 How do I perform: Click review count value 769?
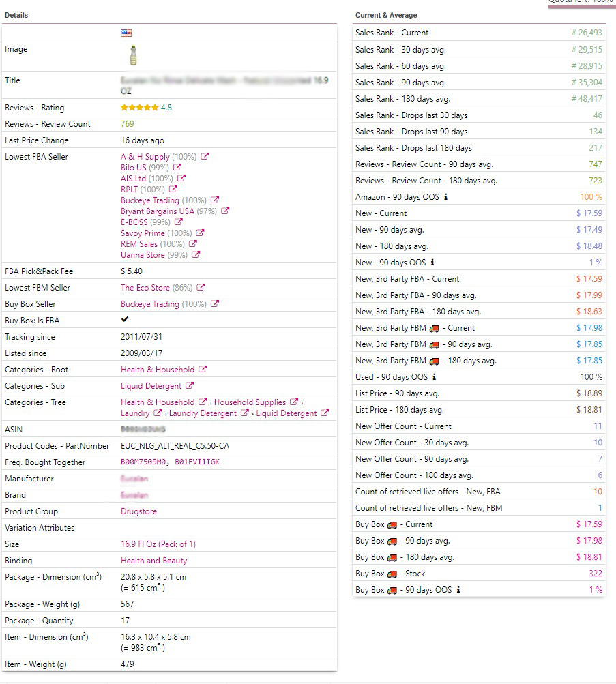click(128, 124)
